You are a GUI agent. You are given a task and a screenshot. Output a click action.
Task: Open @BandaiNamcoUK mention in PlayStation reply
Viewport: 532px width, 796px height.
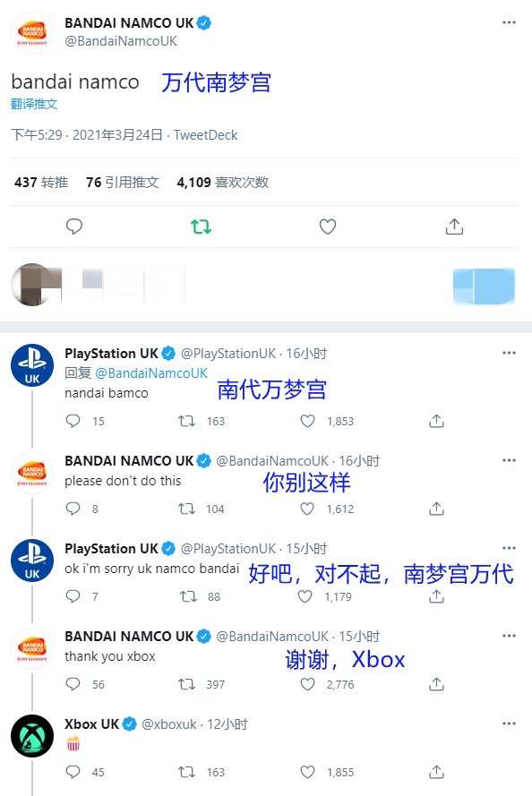[x=151, y=373]
